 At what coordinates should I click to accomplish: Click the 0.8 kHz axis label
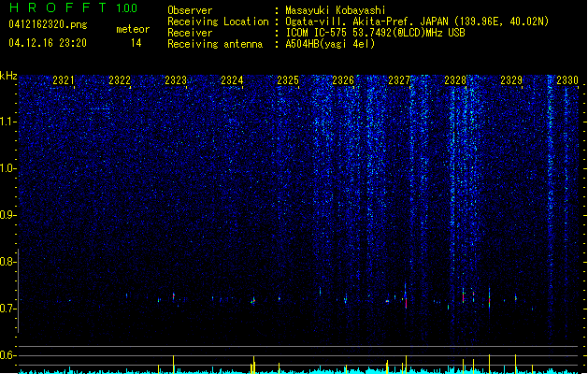tap(8, 262)
